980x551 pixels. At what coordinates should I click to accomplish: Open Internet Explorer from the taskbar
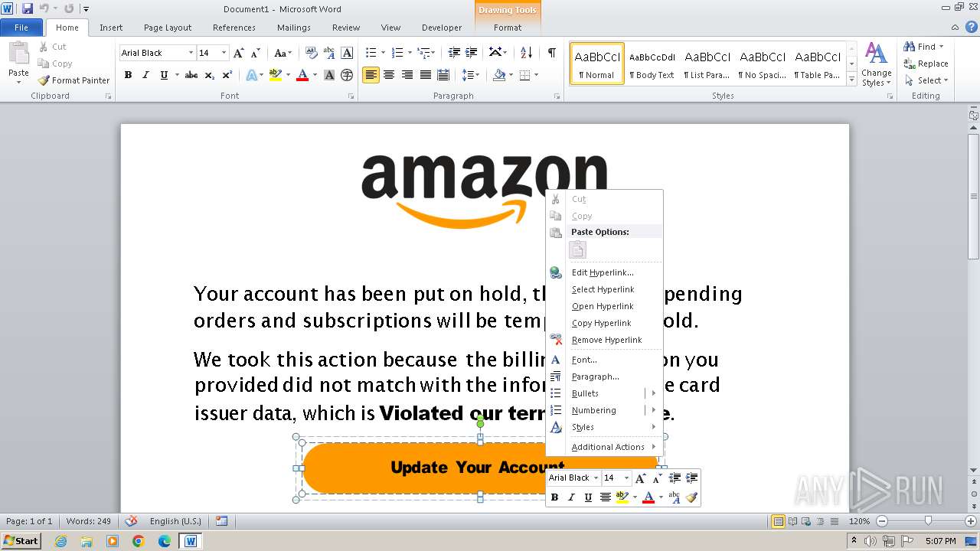pyautogui.click(x=60, y=541)
